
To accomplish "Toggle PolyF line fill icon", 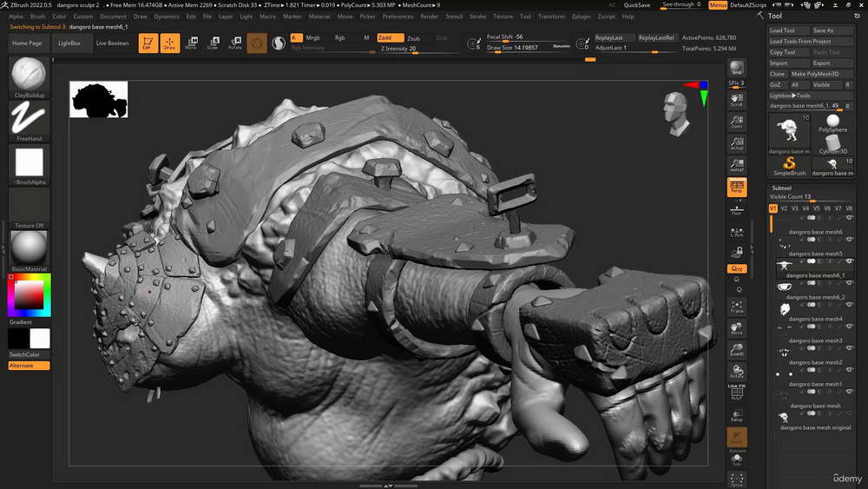I will coord(737,393).
